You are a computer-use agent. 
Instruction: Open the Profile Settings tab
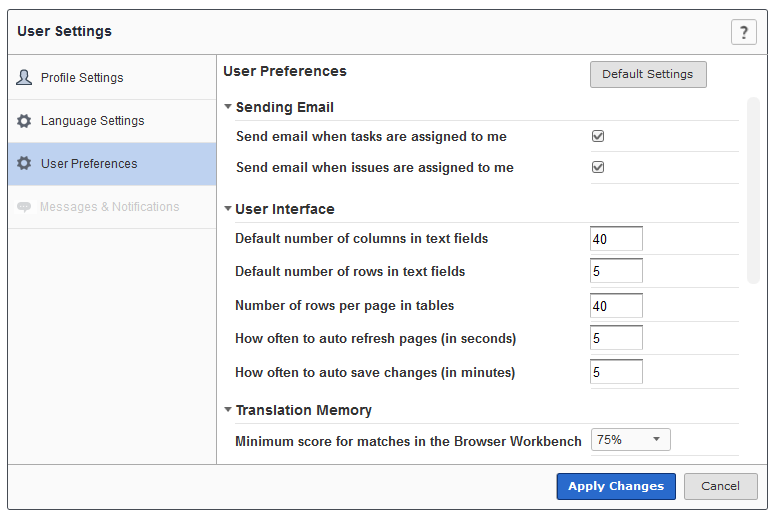[x=82, y=78]
